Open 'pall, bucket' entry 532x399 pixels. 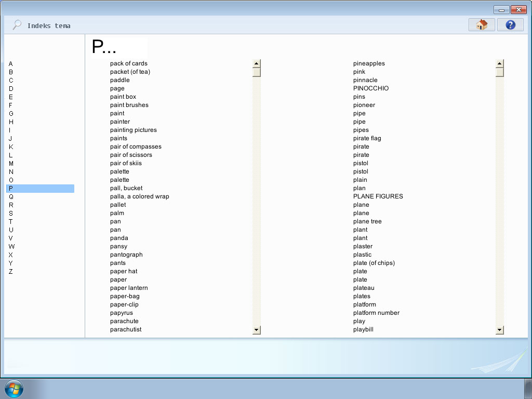click(x=126, y=188)
